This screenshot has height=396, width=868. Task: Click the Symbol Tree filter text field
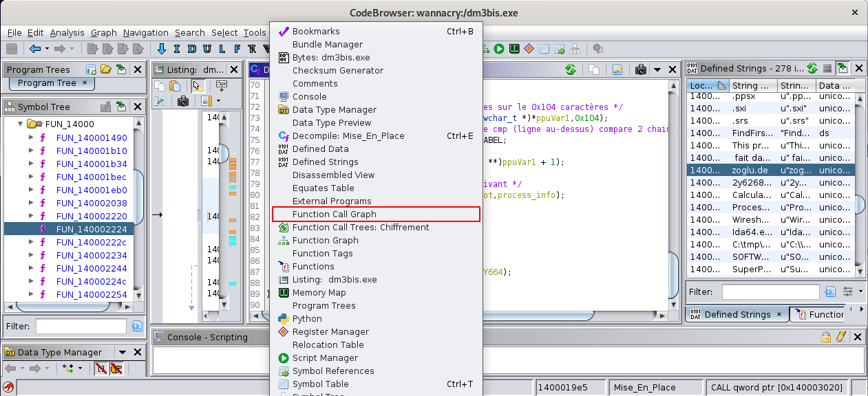[x=81, y=326]
